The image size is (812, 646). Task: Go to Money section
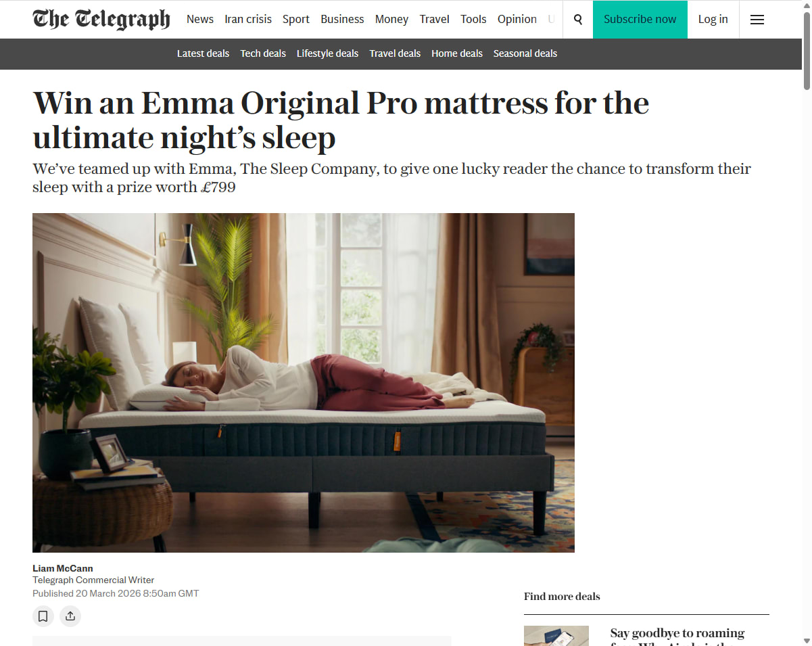[391, 19]
